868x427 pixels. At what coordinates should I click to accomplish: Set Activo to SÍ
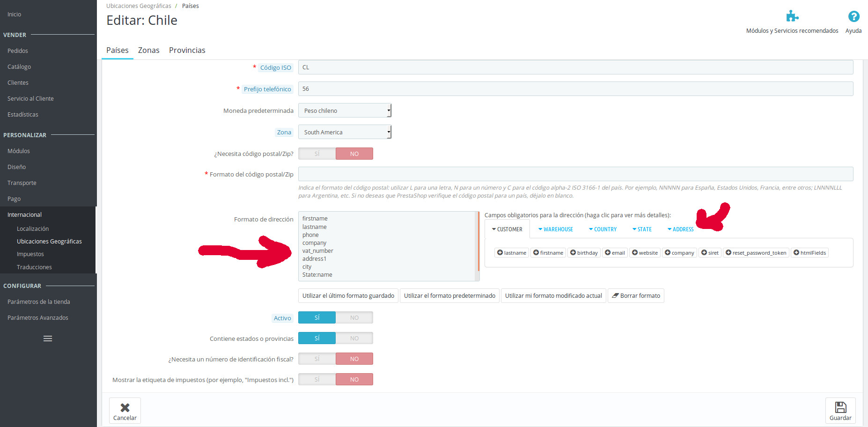317,317
